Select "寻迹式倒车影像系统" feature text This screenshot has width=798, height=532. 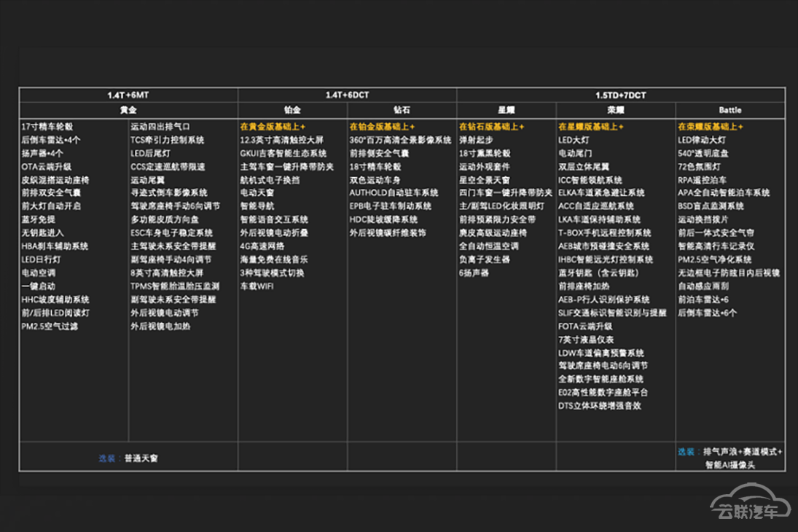[x=169, y=193]
